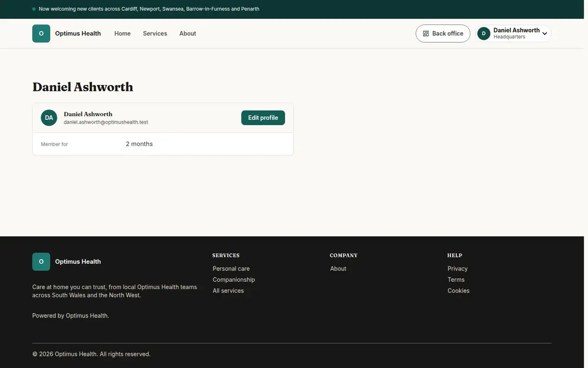
Task: Click the 'Care at home you can trust' tagline
Action: pos(115,291)
